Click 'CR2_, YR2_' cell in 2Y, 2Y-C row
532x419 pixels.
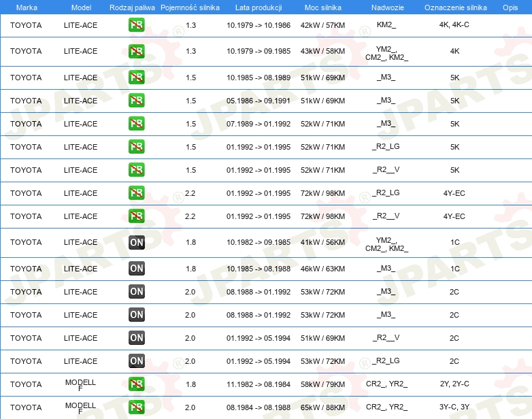click(387, 384)
